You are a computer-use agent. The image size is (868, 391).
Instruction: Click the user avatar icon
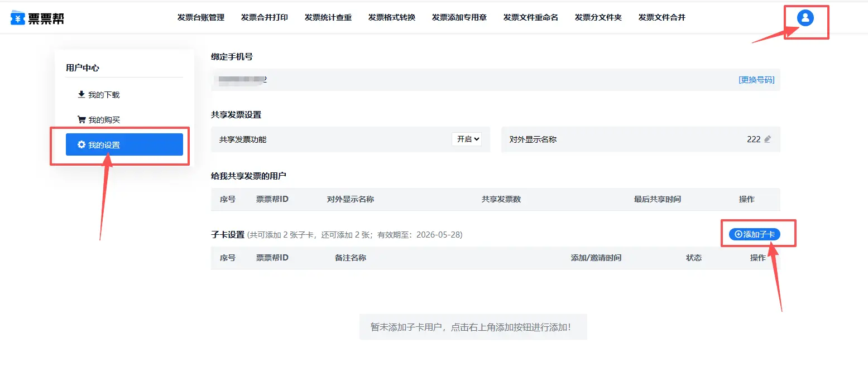click(805, 18)
